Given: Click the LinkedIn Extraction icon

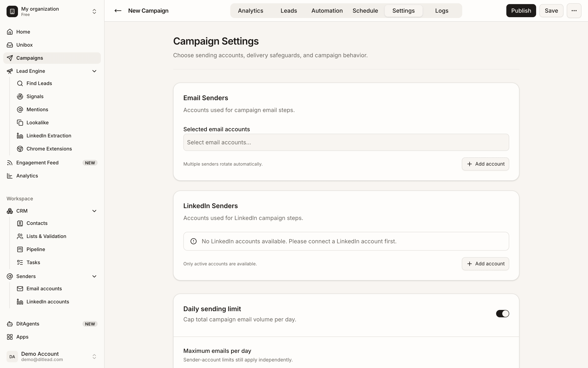Looking at the screenshot, I should [20, 136].
